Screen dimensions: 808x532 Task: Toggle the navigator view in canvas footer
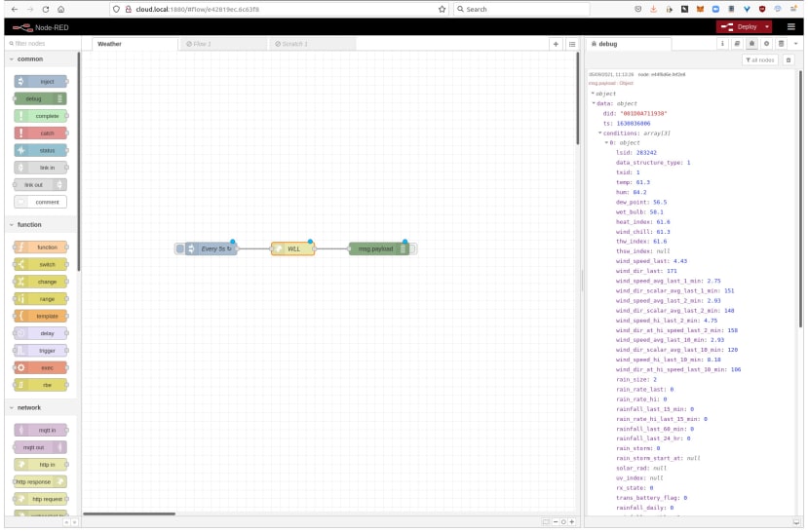click(546, 521)
